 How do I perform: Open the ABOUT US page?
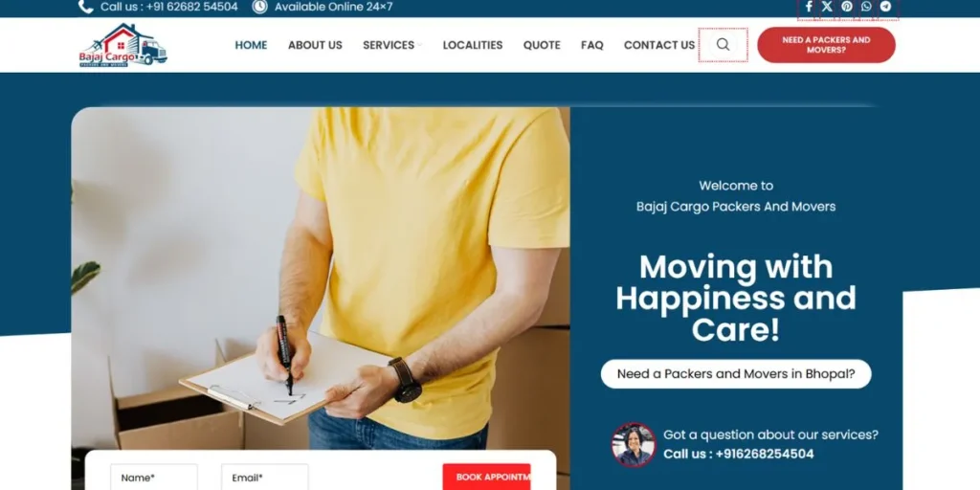tap(315, 45)
